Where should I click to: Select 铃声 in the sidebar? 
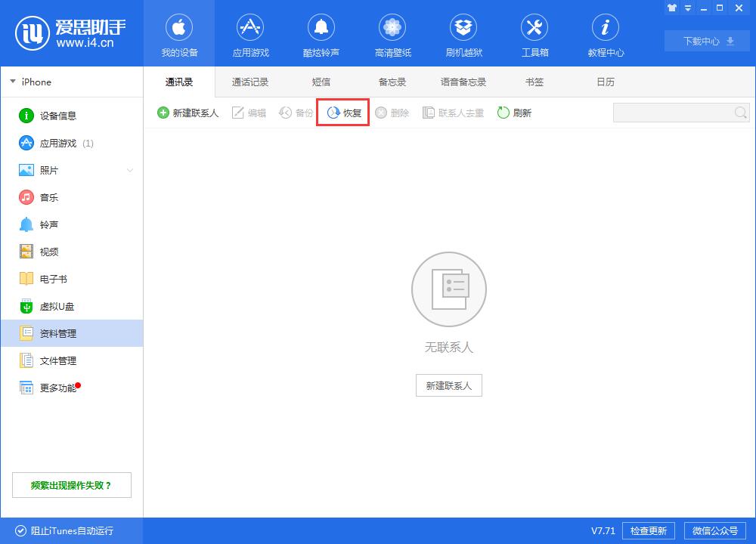72,224
